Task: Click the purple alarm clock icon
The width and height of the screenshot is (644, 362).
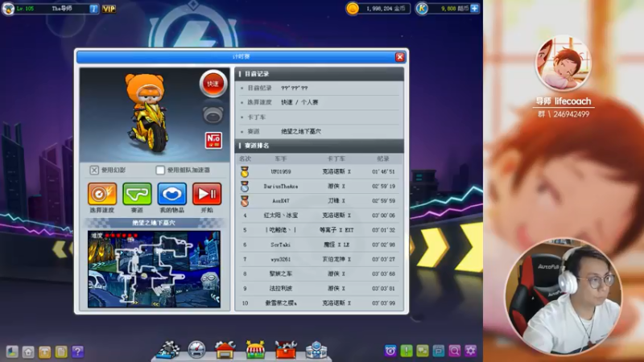Action: pos(390,351)
